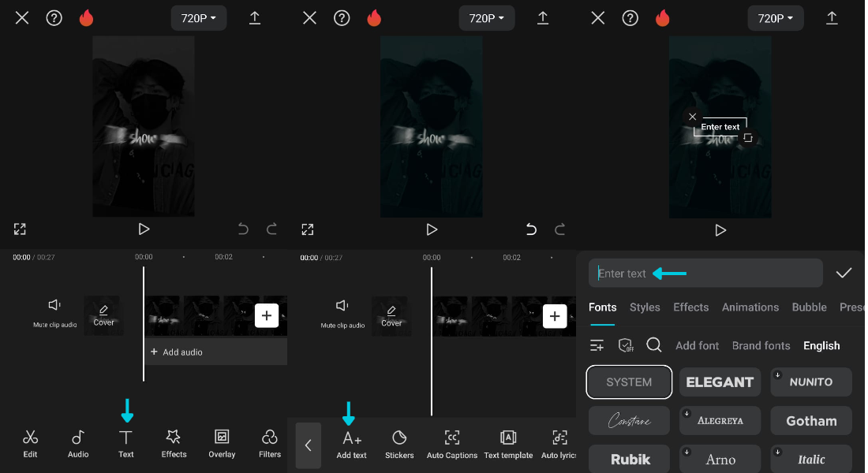Open Auto lyrics in middle screen

pyautogui.click(x=559, y=445)
